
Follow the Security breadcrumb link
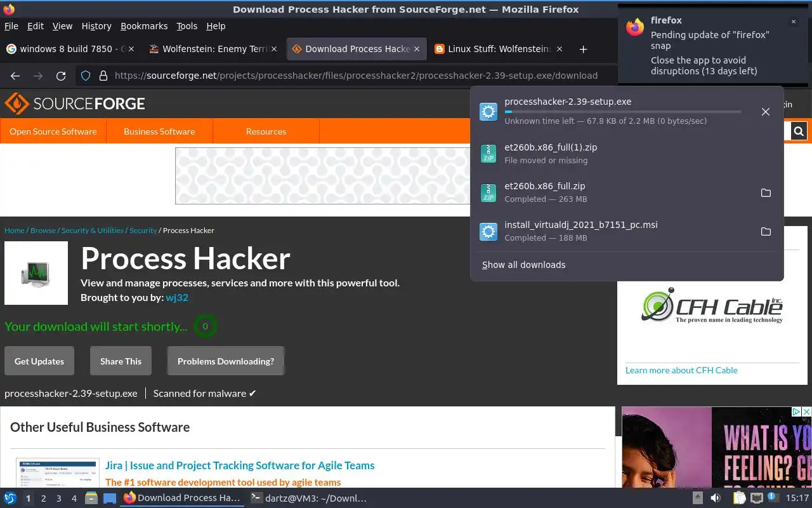point(143,231)
